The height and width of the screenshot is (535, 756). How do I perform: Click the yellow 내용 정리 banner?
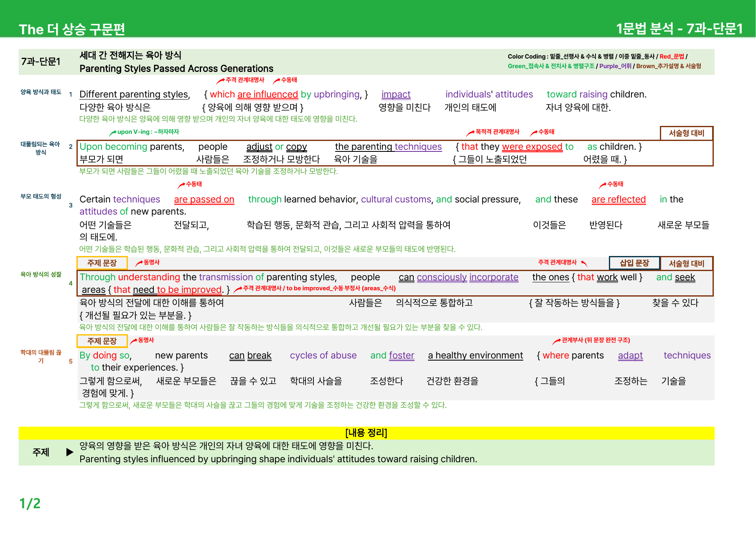tap(367, 433)
